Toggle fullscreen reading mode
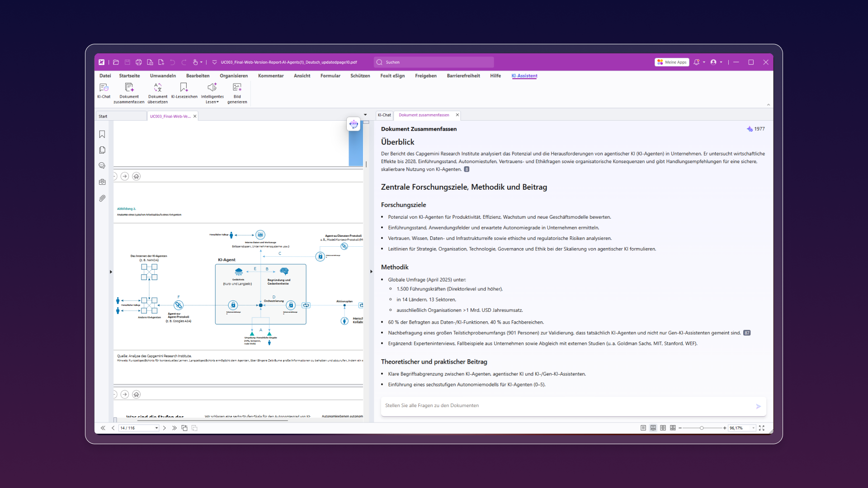 pyautogui.click(x=762, y=428)
